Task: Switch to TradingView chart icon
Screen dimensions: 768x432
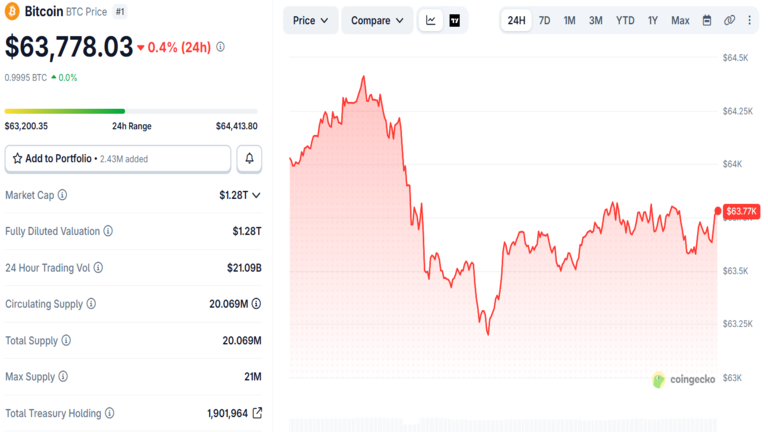Action: [455, 20]
